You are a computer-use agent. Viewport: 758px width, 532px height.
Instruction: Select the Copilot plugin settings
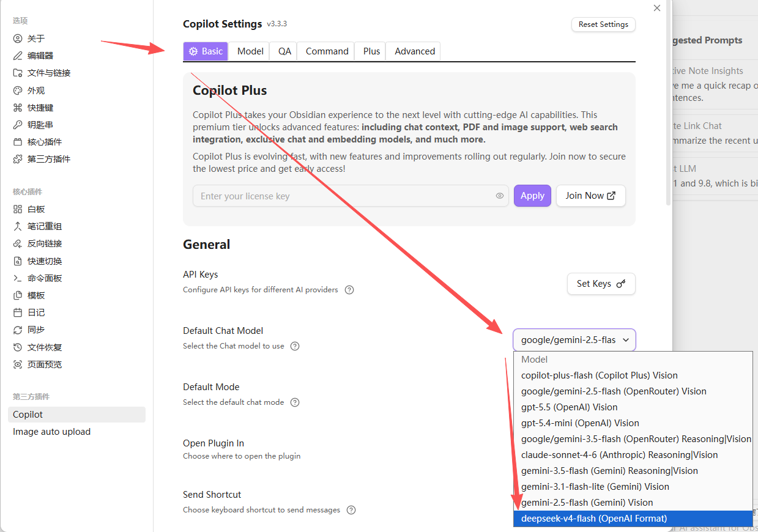(x=76, y=415)
